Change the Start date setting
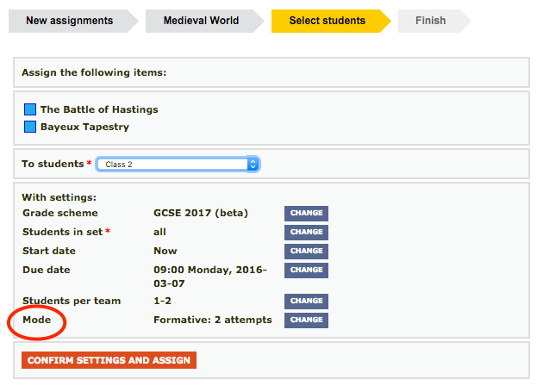 (306, 252)
